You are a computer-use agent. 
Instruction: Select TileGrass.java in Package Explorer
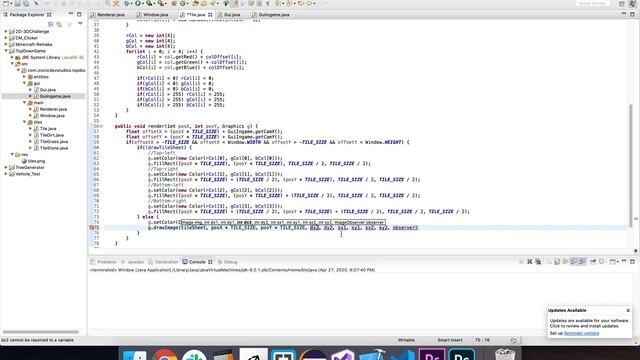click(x=54, y=142)
